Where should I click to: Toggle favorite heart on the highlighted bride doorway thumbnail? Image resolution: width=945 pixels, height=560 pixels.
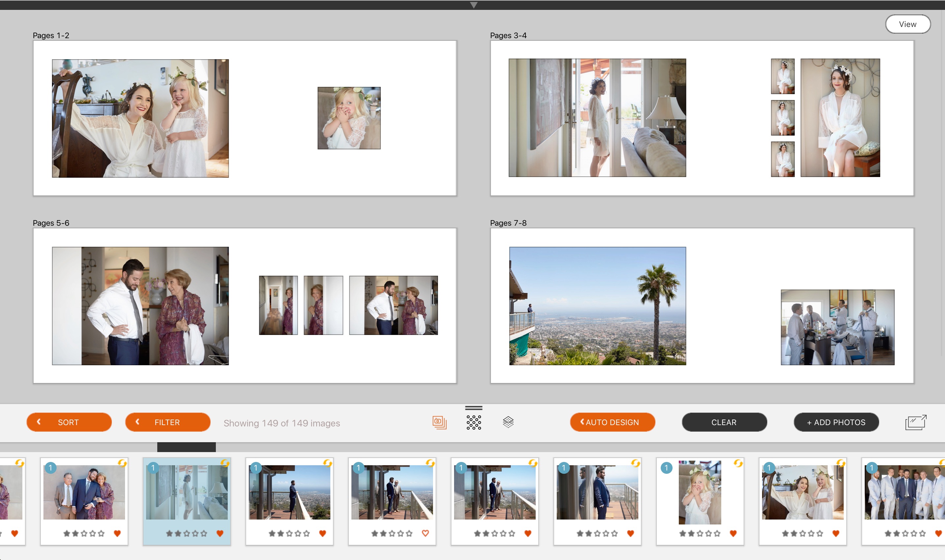click(220, 533)
